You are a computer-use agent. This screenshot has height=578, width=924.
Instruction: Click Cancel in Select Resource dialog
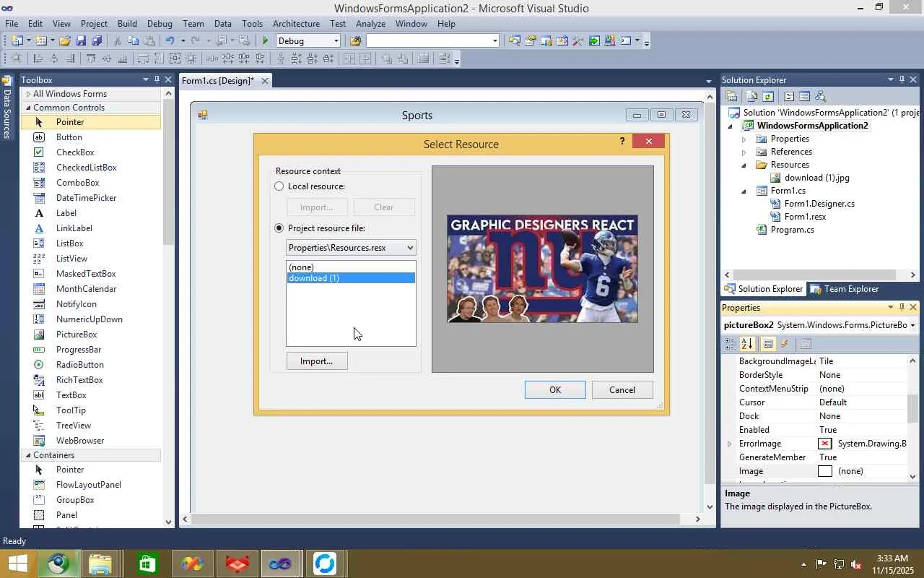(622, 390)
